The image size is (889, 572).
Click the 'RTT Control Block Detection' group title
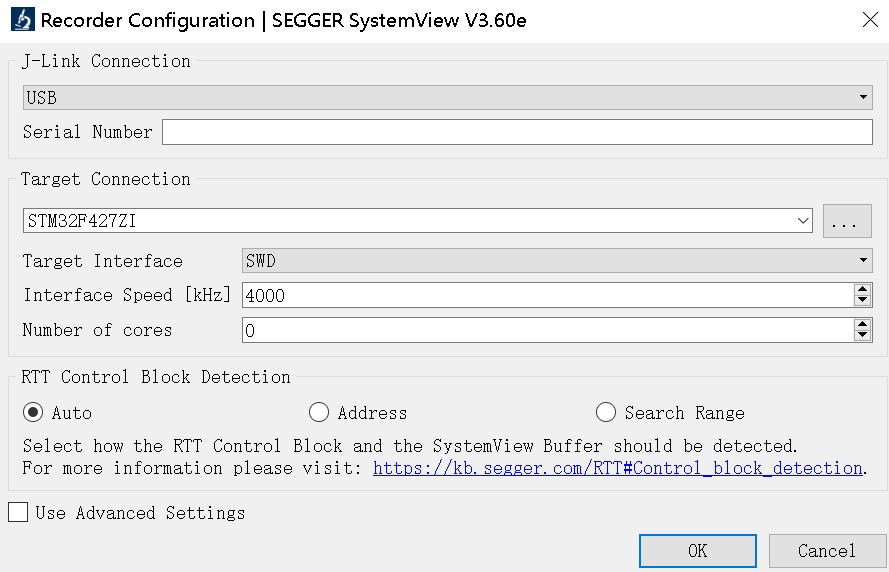coord(156,377)
